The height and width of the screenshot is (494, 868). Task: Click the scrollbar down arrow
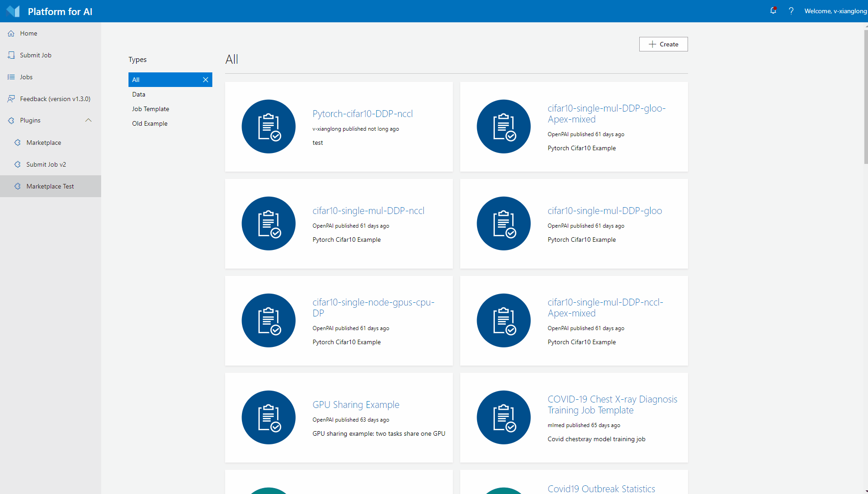866,491
